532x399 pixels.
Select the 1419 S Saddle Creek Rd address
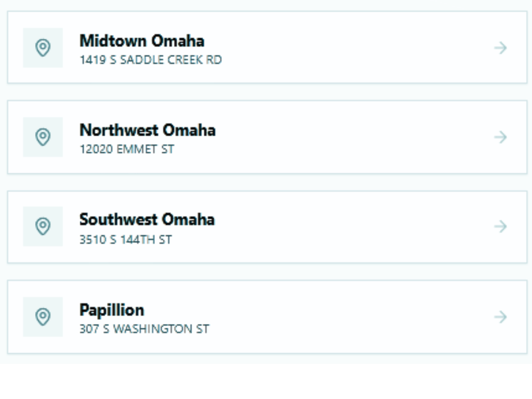[x=151, y=60]
